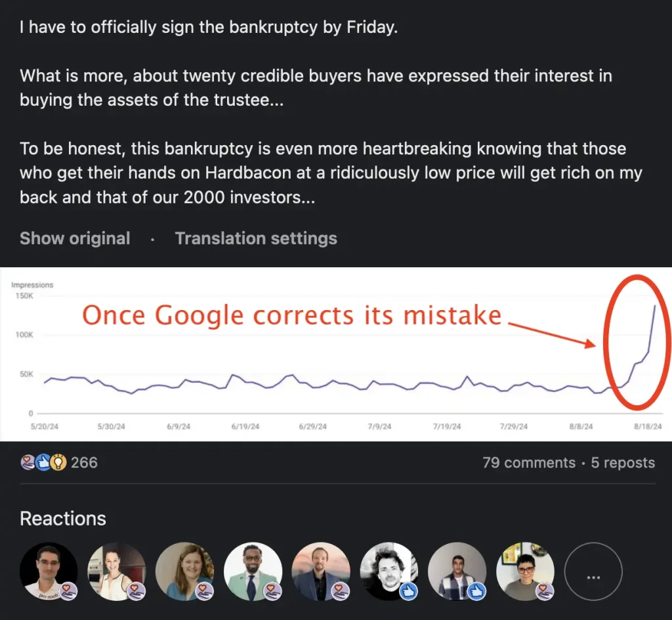This screenshot has height=620, width=672.
Task: Open the 79 comments link
Action: (528, 462)
